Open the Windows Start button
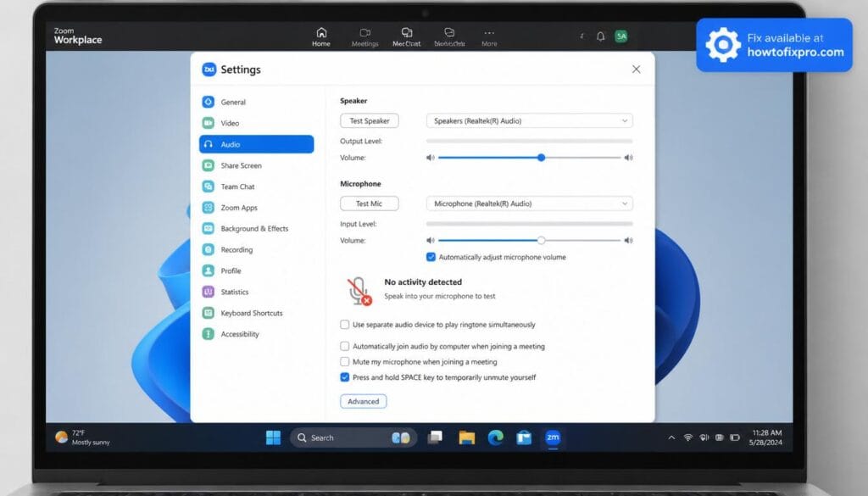 pos(274,437)
